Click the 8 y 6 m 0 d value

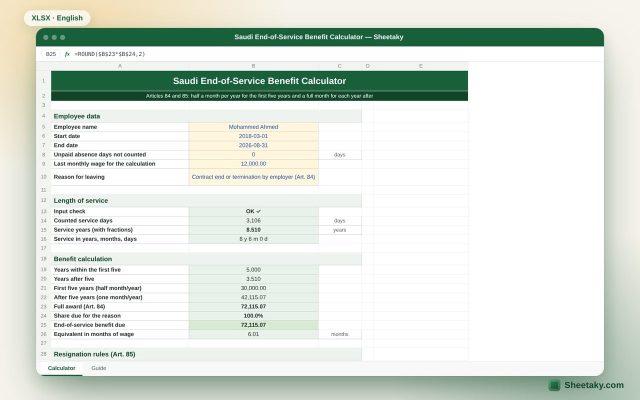coord(253,239)
